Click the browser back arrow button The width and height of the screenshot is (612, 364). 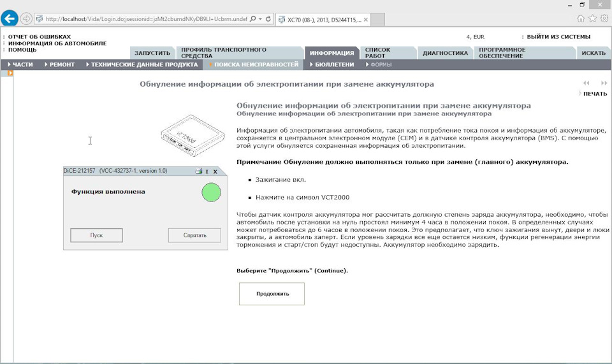pyautogui.click(x=10, y=18)
